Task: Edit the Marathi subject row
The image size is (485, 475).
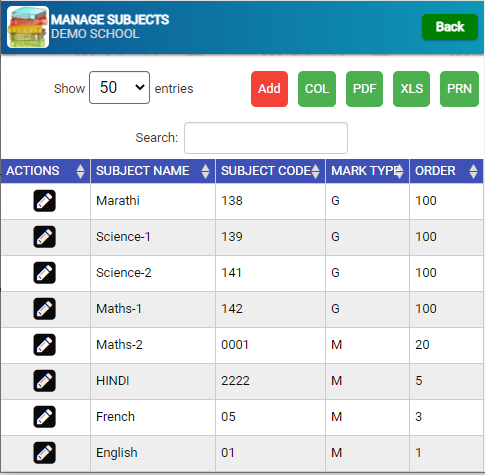Action: pyautogui.click(x=44, y=201)
